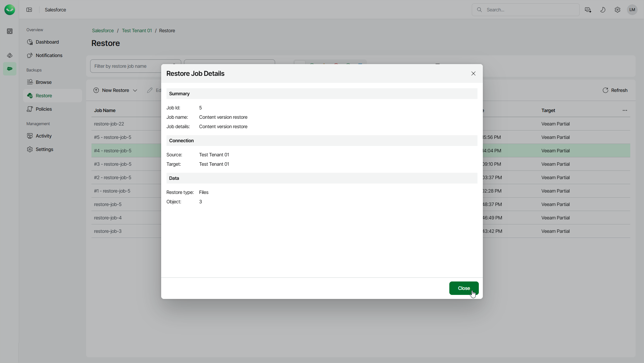Open the grid icon in left rail
The width and height of the screenshot is (644, 363).
tap(10, 31)
